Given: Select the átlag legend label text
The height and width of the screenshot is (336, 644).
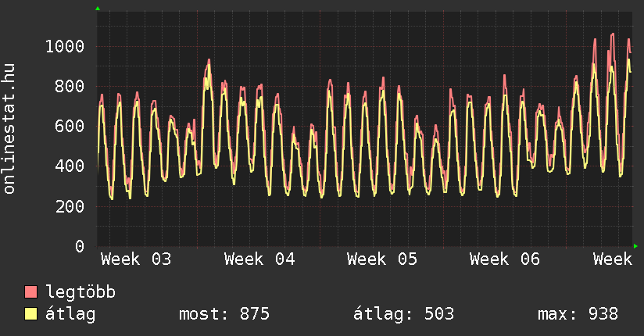Looking at the screenshot, I should click(71, 314).
